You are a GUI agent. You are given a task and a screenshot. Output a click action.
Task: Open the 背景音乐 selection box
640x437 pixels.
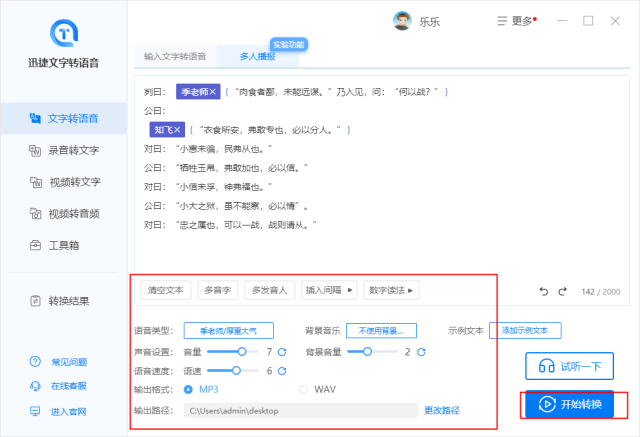(381, 330)
